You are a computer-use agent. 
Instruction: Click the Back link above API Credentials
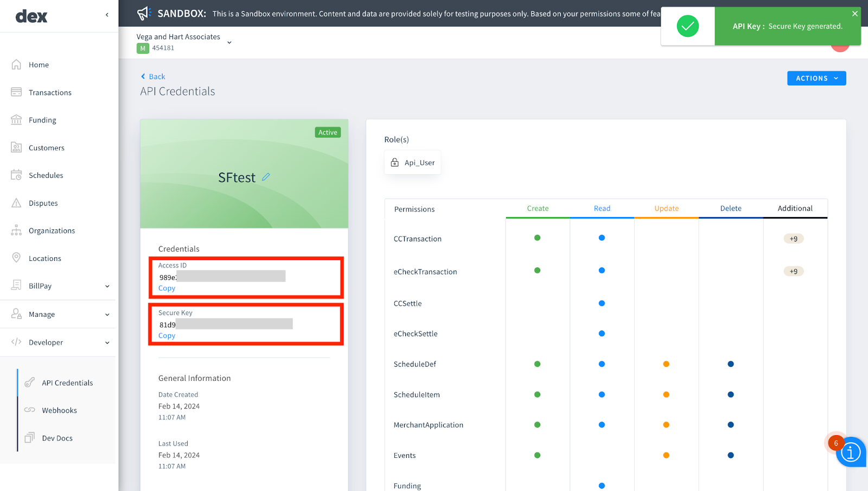pyautogui.click(x=152, y=76)
